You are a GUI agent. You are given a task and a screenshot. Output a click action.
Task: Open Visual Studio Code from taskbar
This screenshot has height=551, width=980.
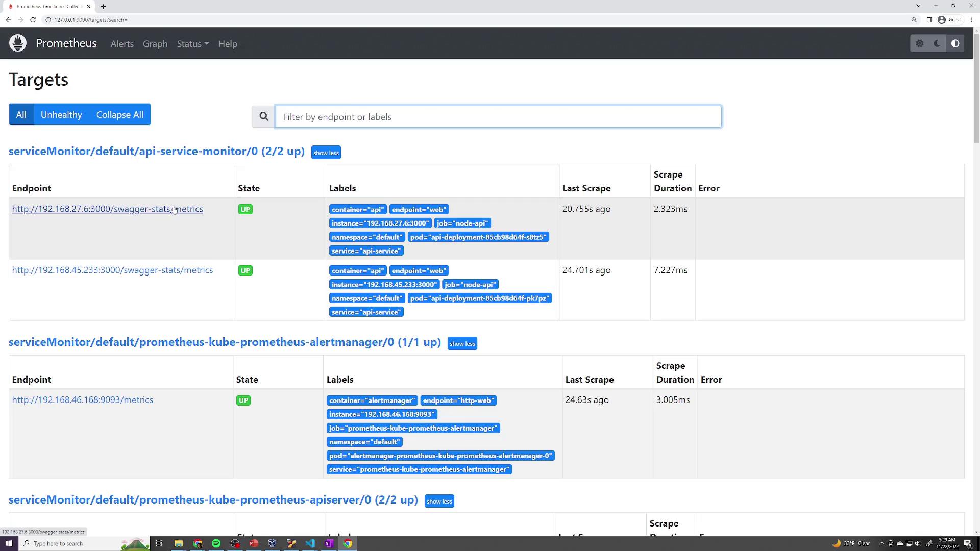[x=310, y=543]
